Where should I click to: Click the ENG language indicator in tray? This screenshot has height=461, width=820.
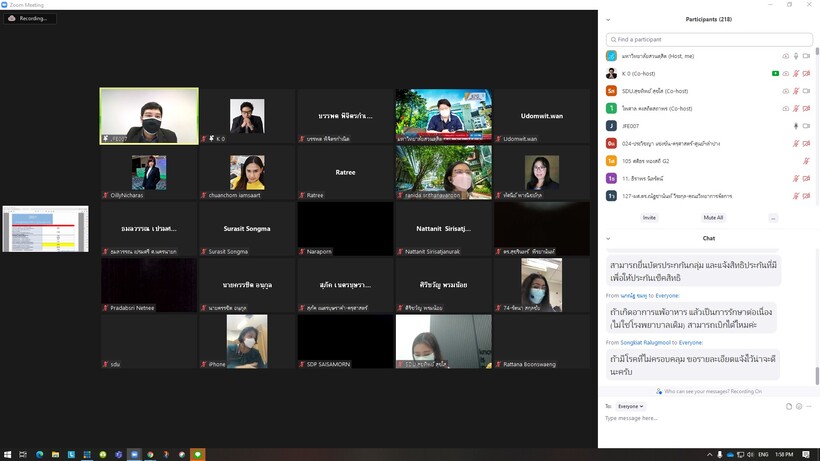[x=764, y=455]
